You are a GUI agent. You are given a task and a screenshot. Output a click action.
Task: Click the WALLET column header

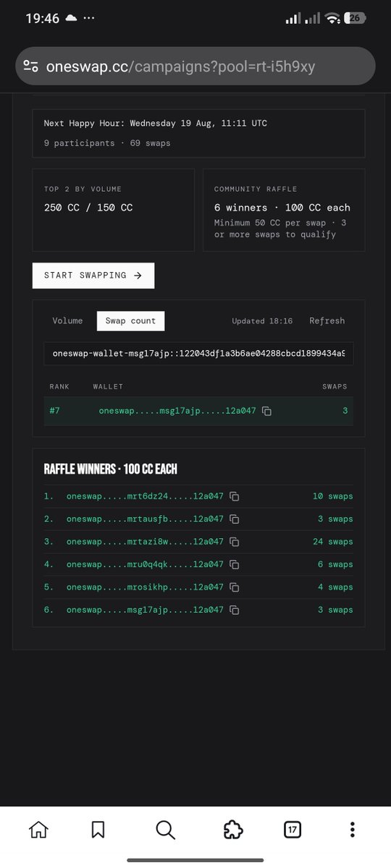pos(108,387)
